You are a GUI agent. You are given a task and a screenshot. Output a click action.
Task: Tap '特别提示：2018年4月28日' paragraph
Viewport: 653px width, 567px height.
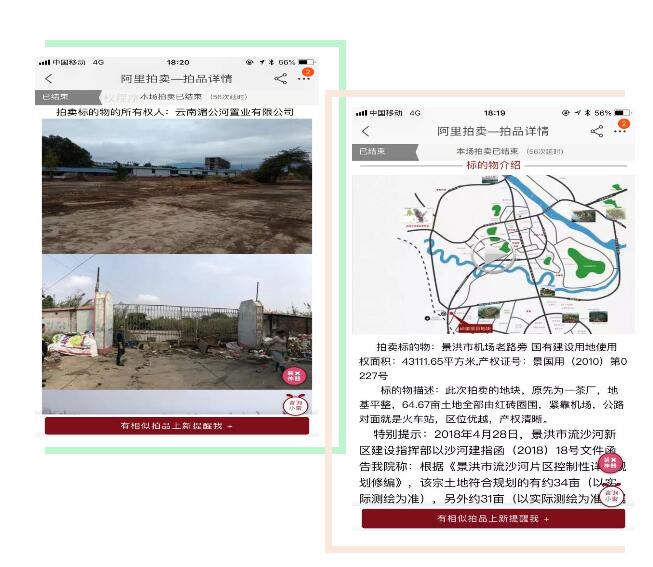pos(493,467)
